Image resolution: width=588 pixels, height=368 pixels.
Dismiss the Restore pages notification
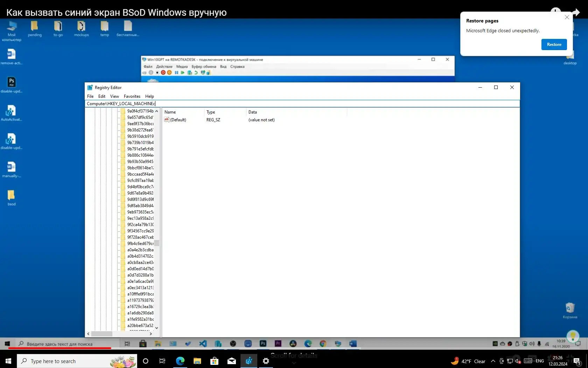point(567,17)
